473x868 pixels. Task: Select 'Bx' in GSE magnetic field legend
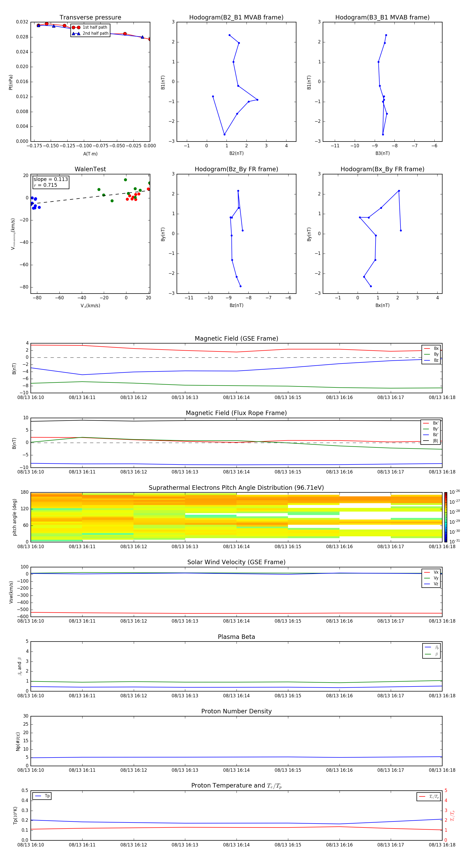(431, 349)
